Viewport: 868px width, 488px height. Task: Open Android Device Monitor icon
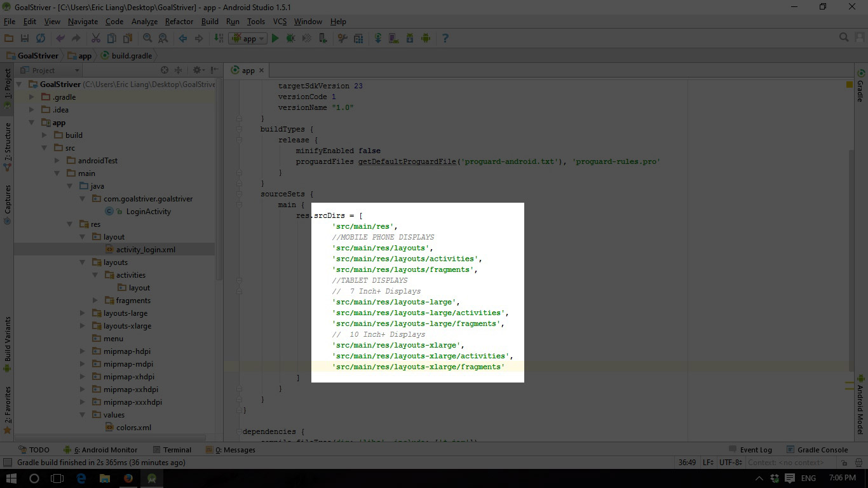[426, 38]
